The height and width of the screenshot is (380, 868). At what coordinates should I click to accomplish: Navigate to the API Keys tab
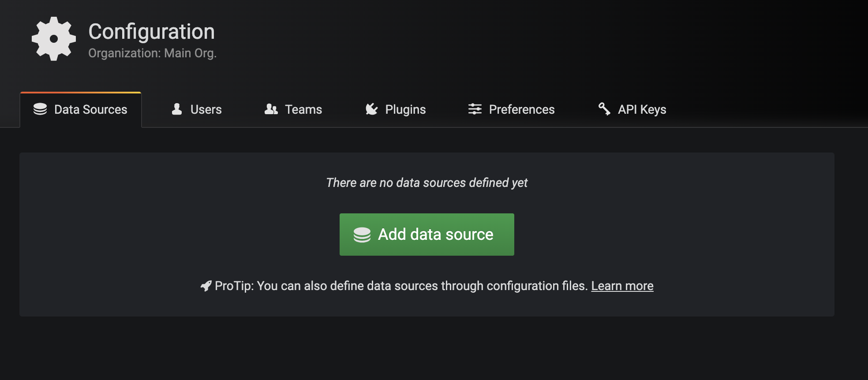tap(632, 110)
